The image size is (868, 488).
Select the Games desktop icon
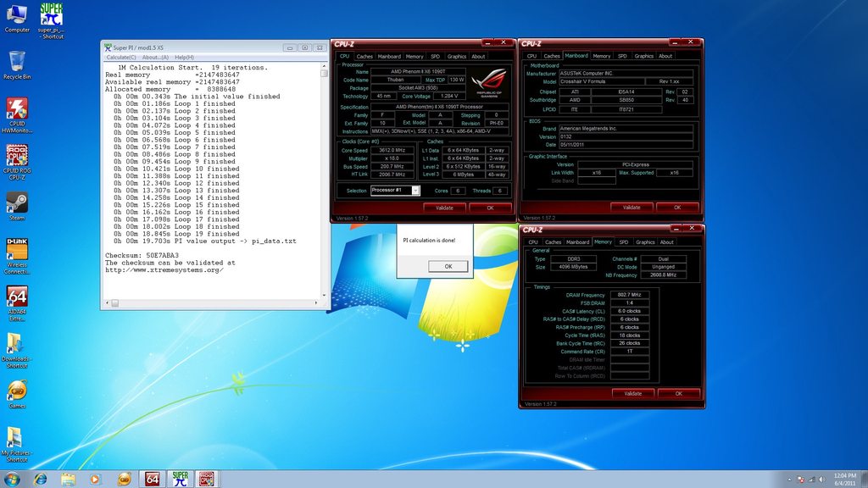[x=17, y=394]
